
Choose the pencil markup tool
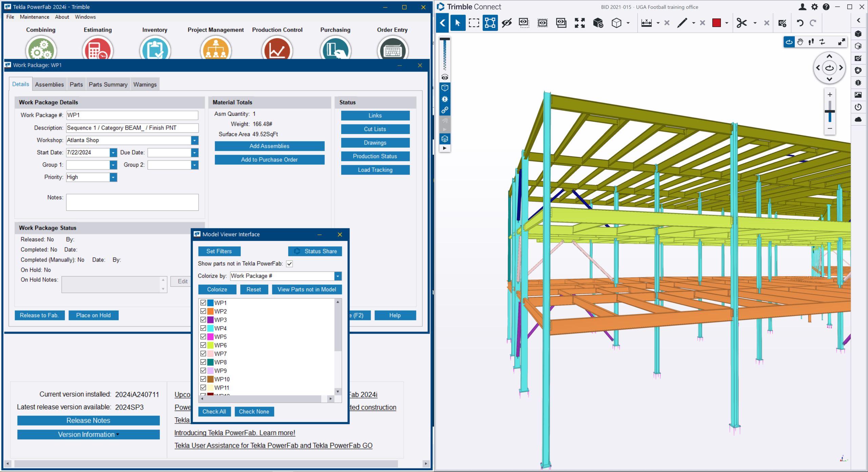pos(682,23)
